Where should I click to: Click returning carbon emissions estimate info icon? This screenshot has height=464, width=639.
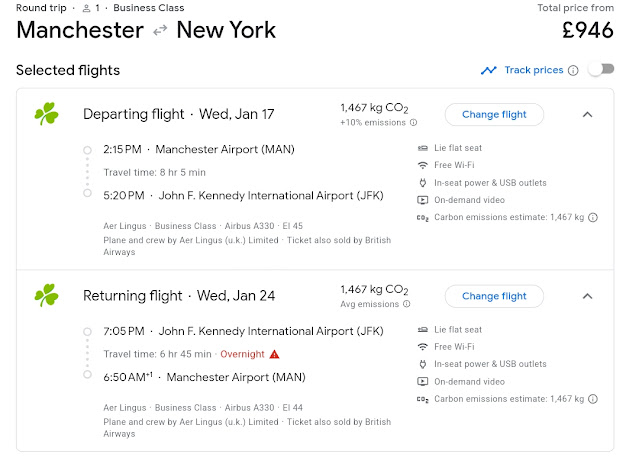tap(593, 399)
